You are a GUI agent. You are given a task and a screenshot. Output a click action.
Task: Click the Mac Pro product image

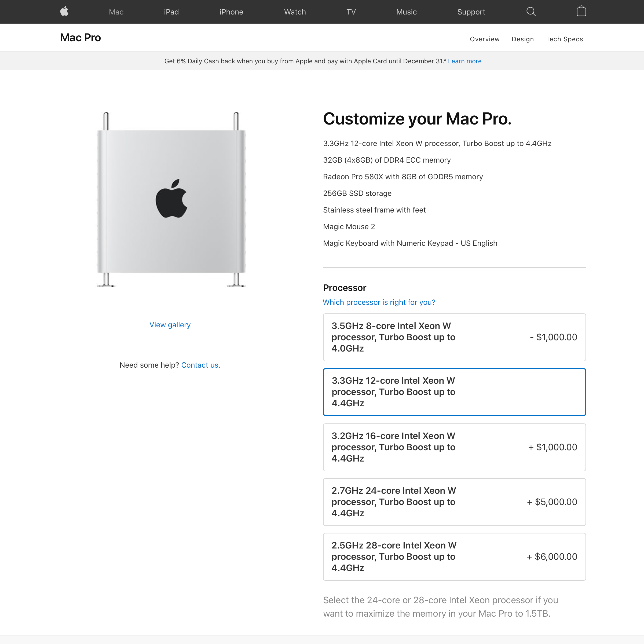[x=171, y=199]
